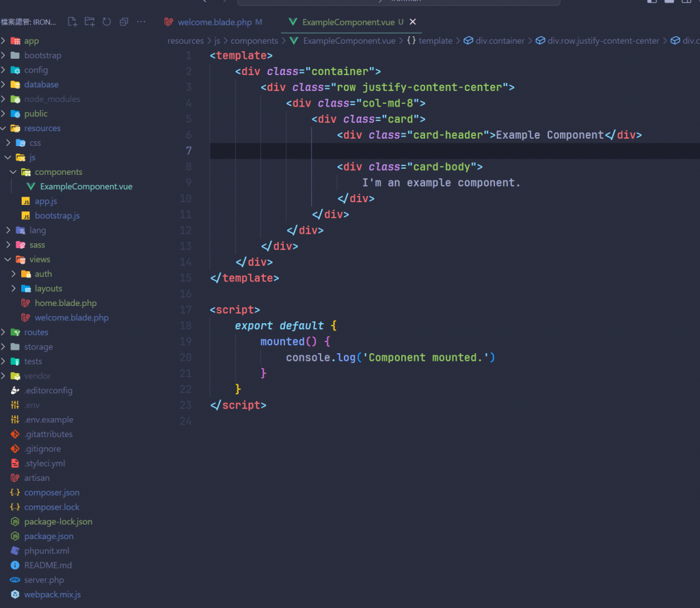The width and height of the screenshot is (700, 608).
Task: Click 'I'm an example component.' text
Action: (x=441, y=182)
